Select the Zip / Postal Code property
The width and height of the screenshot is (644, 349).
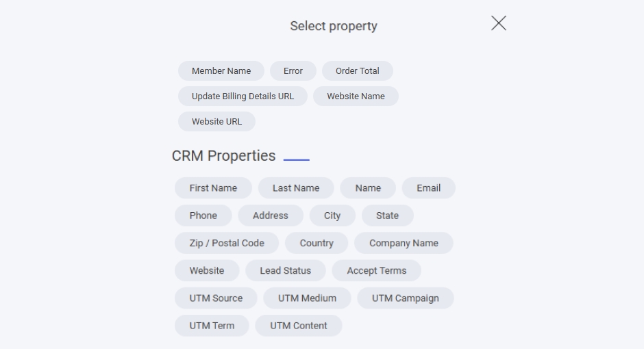[x=227, y=243]
